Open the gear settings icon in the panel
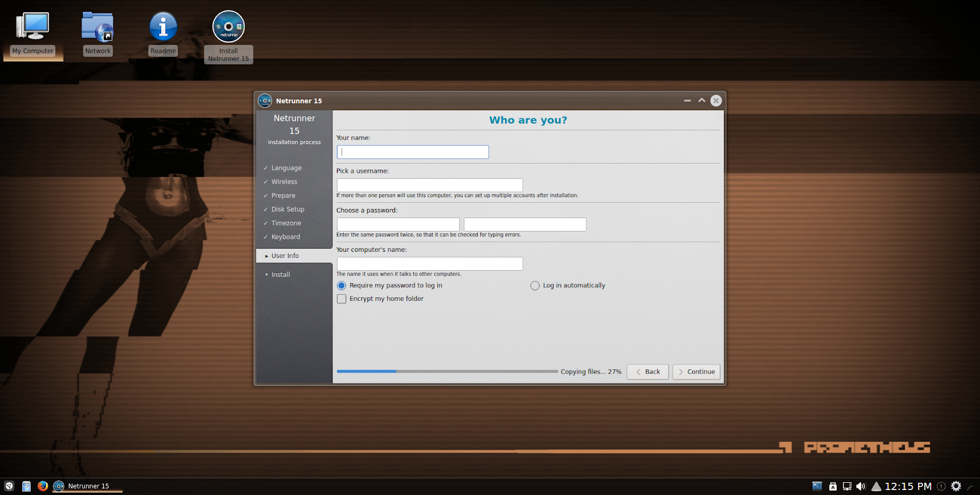Screen dimensions: 980x495 (956, 486)
